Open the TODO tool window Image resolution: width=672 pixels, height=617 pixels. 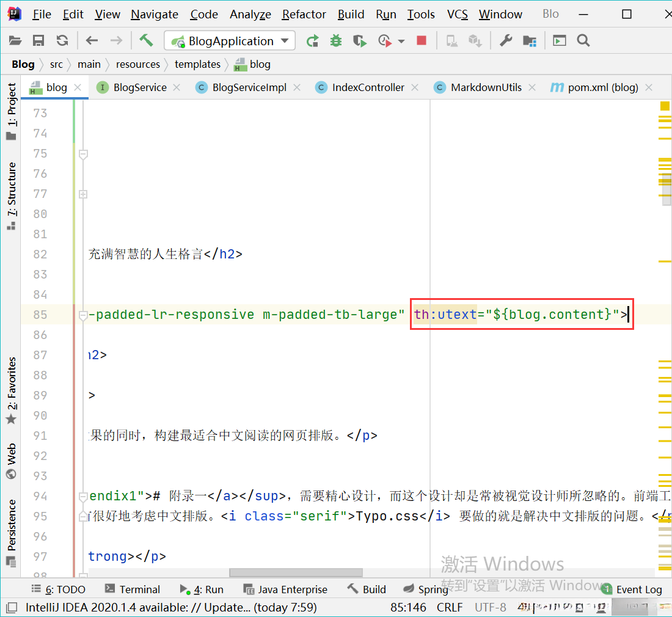[x=58, y=590]
